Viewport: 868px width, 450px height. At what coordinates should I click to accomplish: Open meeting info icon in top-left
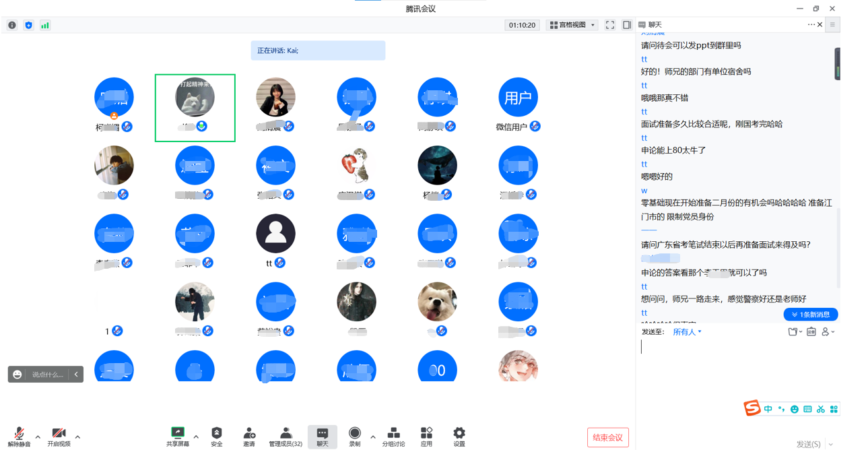(12, 25)
